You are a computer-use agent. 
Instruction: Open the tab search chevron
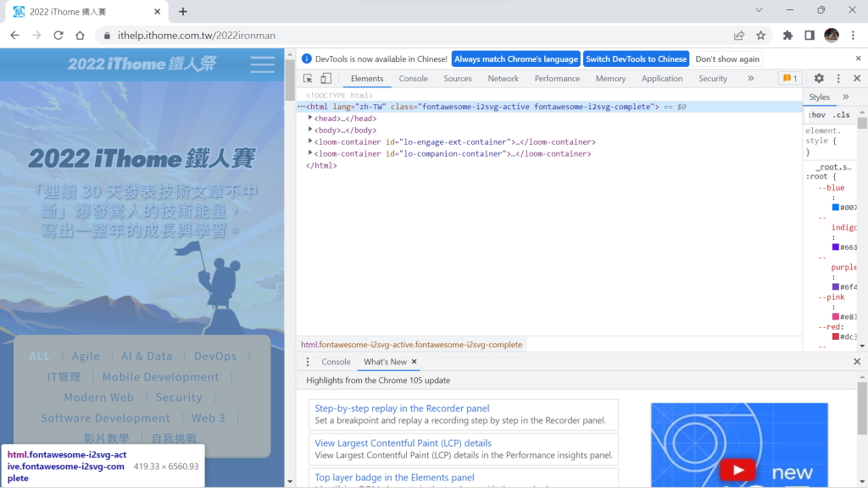coord(759,10)
